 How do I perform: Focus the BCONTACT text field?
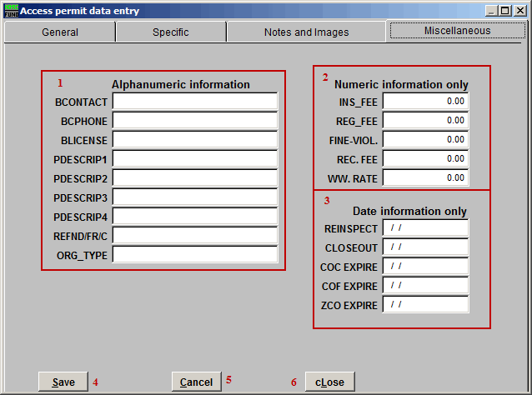[195, 101]
